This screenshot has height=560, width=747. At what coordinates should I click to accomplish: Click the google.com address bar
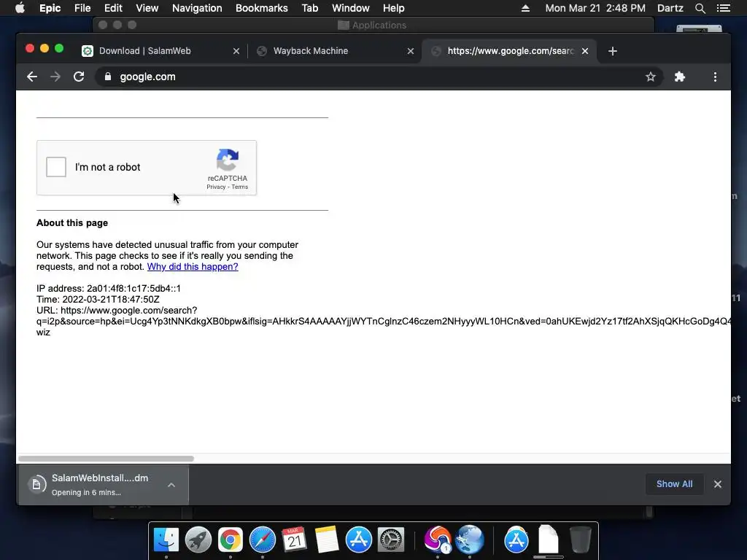379,77
